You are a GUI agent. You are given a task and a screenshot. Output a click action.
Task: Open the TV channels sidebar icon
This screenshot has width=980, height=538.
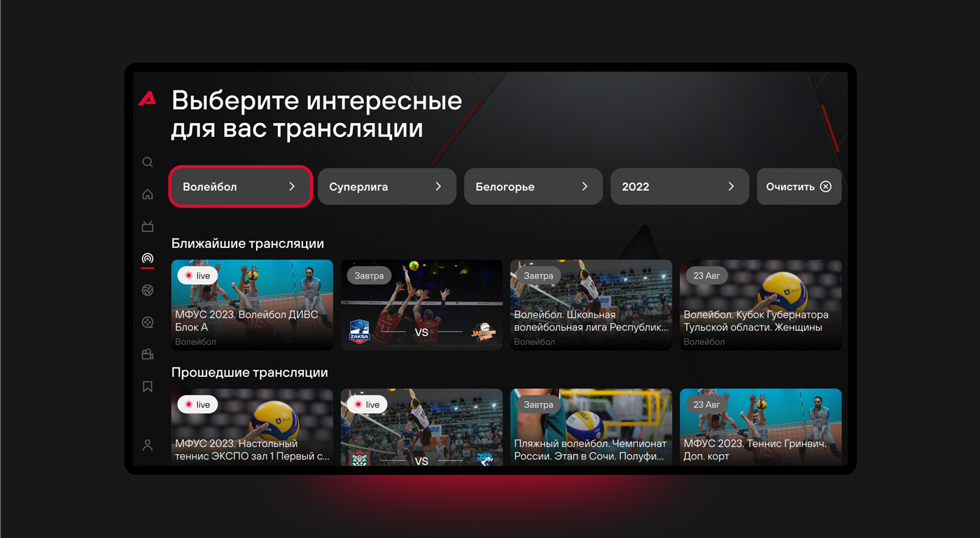point(148,226)
